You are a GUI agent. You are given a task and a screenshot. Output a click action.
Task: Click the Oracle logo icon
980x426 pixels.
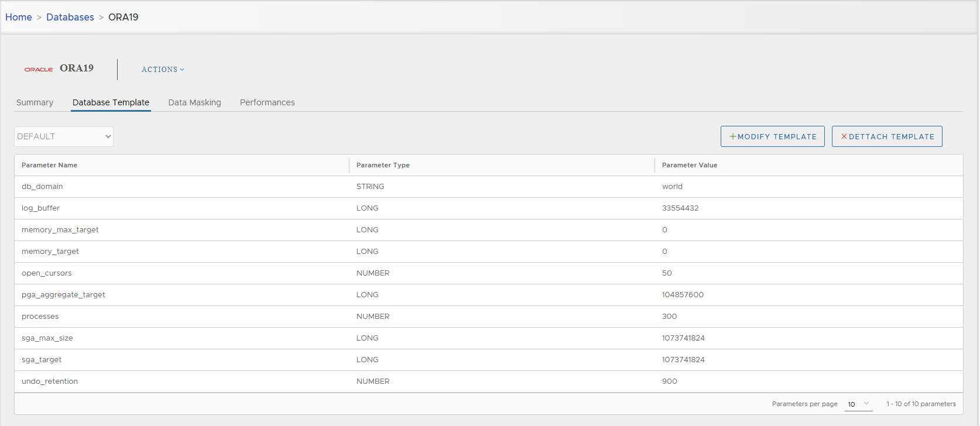pyautogui.click(x=38, y=70)
